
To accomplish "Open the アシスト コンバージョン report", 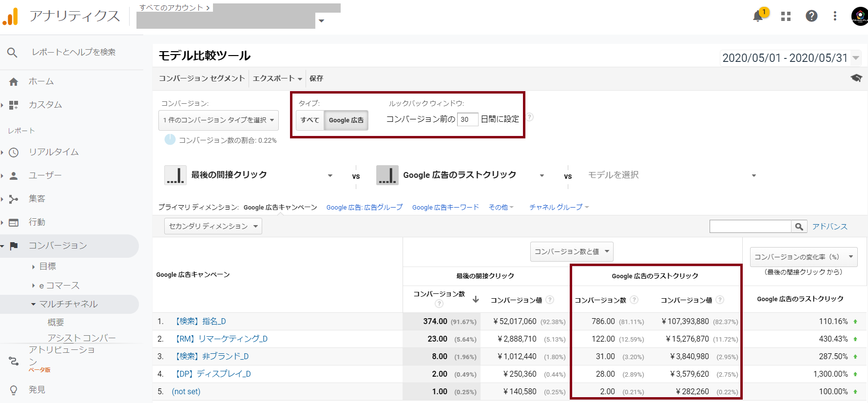I will coord(81,338).
